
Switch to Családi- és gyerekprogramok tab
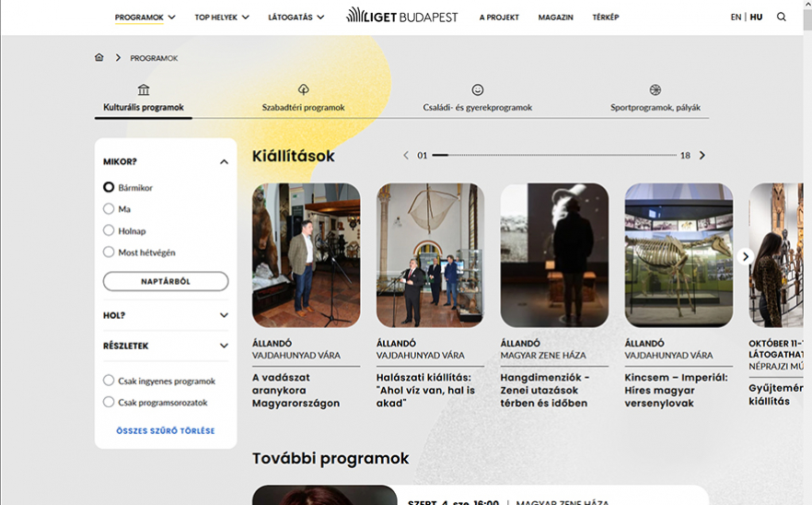(478, 107)
